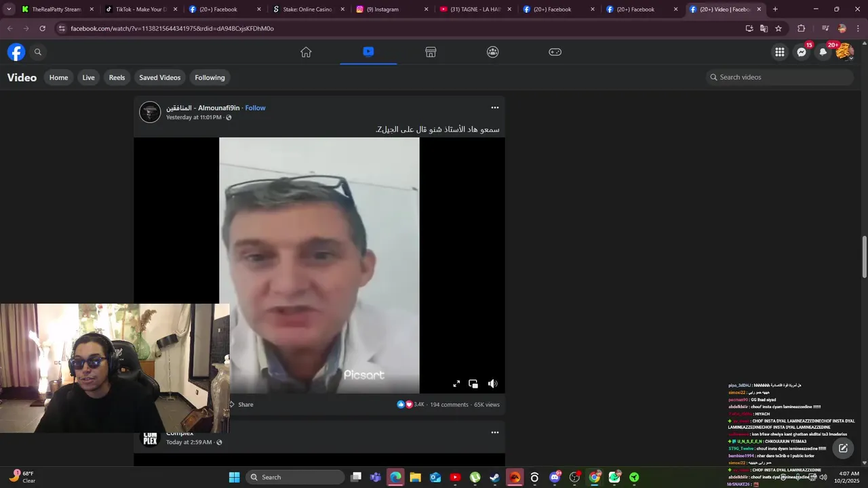Viewport: 868px width, 488px height.
Task: Select the Reels filter in the Video section
Action: (117, 77)
